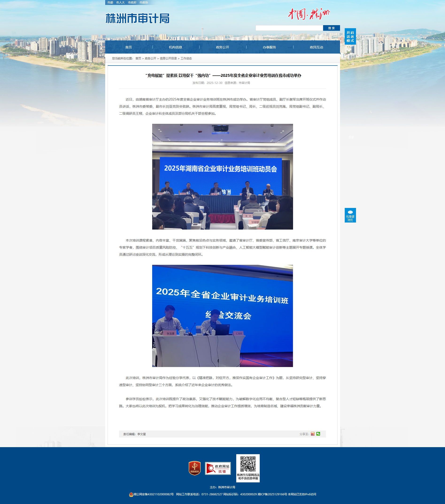Open the 机构信息 navigation menu
The width and height of the screenshot is (445, 504).
(x=175, y=47)
